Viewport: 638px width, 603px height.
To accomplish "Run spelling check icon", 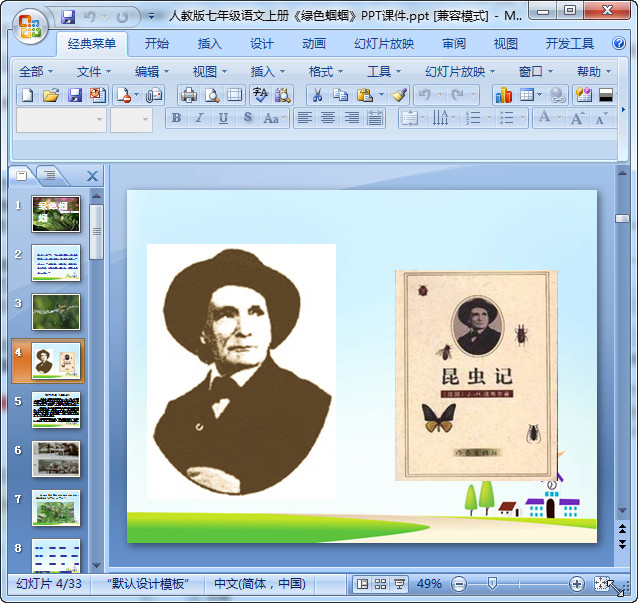I will click(x=260, y=95).
